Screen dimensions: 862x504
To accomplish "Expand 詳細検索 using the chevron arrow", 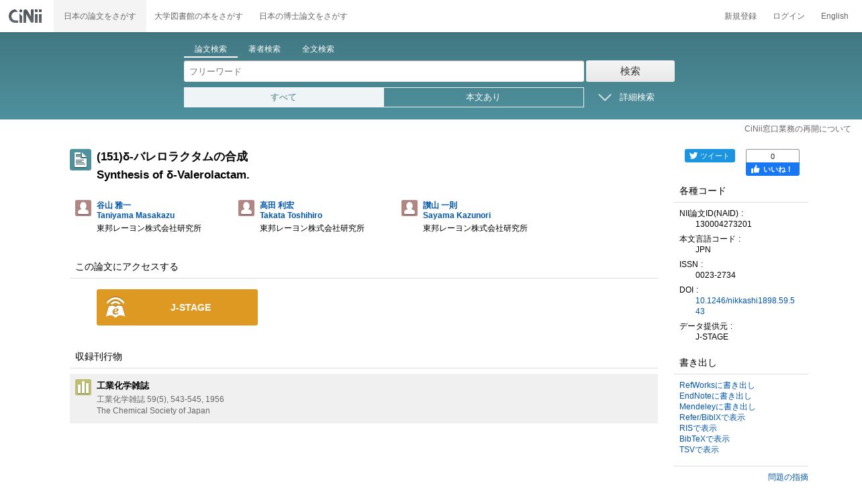I will point(605,97).
